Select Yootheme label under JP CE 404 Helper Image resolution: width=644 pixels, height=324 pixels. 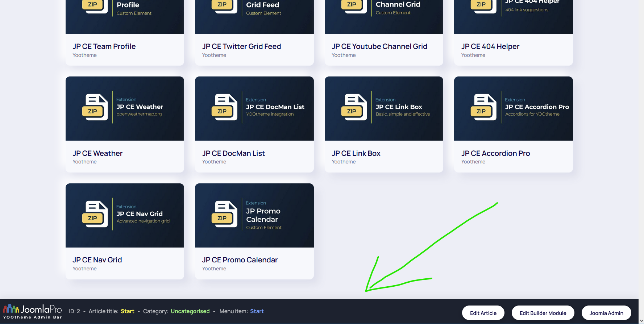(x=473, y=55)
